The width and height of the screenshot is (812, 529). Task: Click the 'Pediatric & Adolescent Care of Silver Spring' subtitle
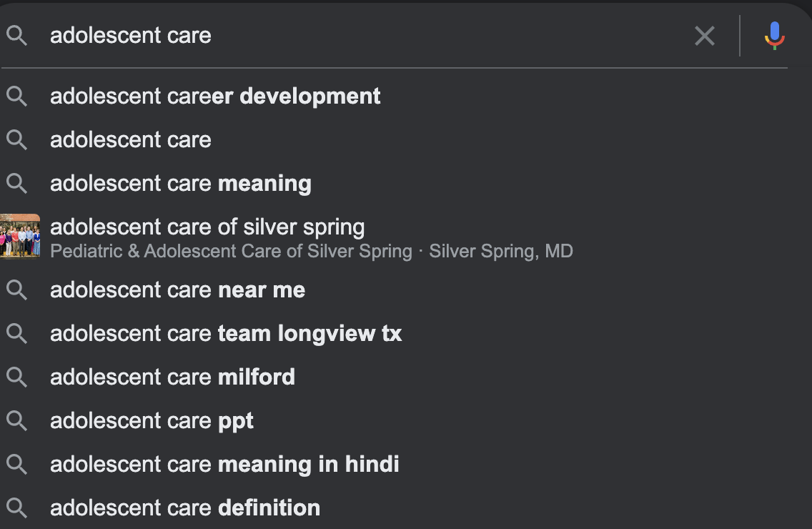pos(231,252)
